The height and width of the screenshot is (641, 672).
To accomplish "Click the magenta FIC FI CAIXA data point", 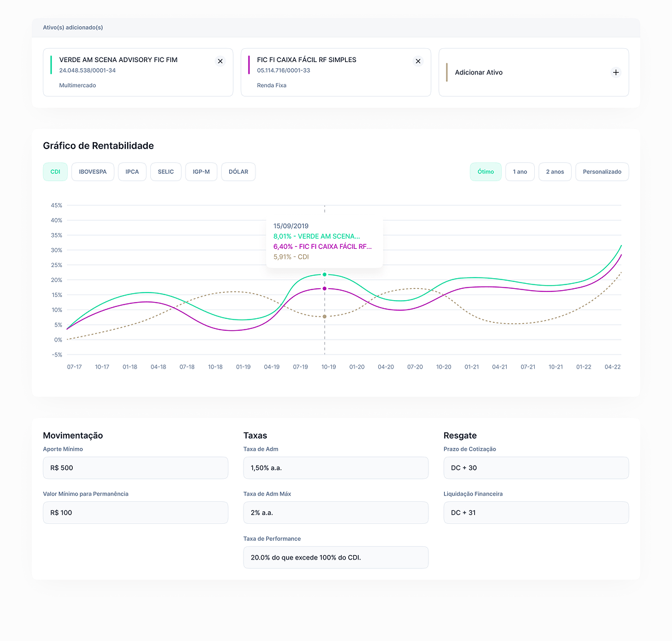I will (x=324, y=288).
